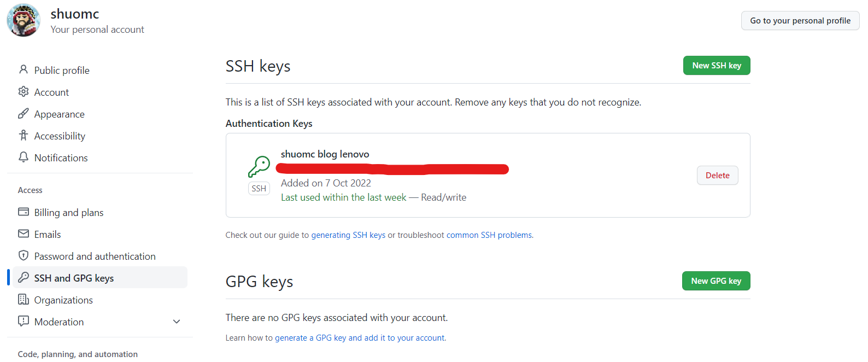Go to your personal profile
The height and width of the screenshot is (362, 868).
pyautogui.click(x=800, y=21)
